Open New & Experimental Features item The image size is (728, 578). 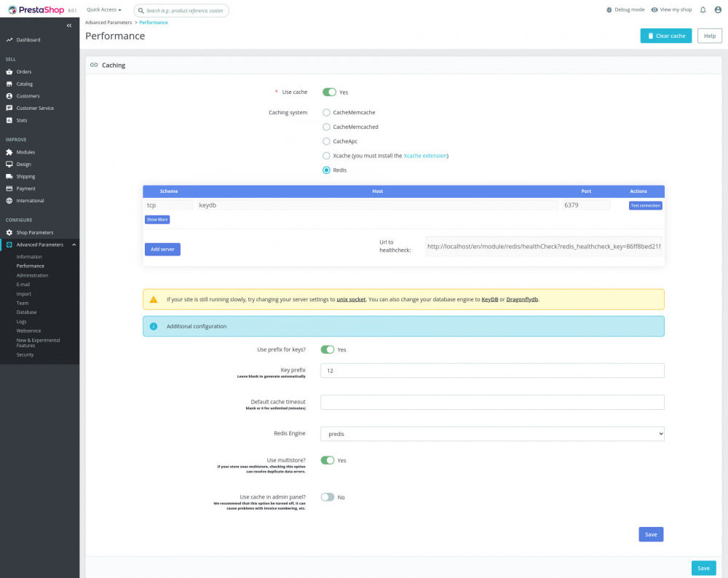38,343
